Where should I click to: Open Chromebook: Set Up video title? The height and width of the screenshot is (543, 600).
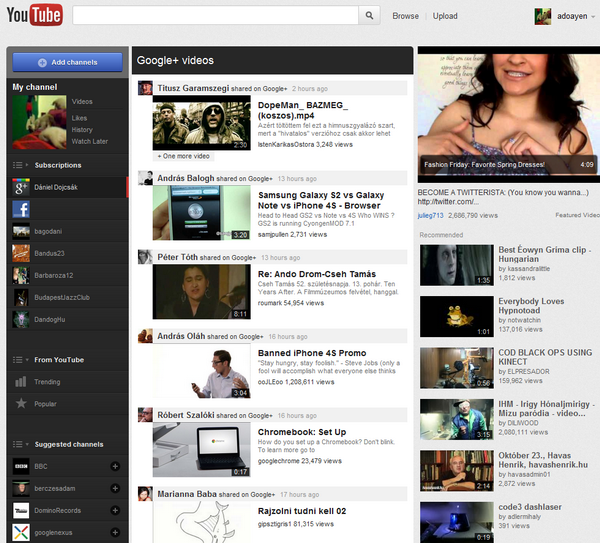302,432
